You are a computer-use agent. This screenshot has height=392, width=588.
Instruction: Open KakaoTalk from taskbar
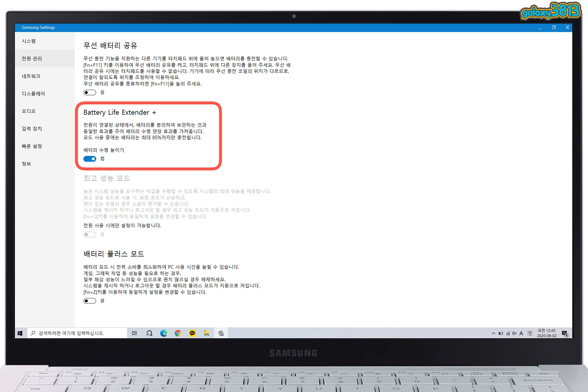coord(192,333)
